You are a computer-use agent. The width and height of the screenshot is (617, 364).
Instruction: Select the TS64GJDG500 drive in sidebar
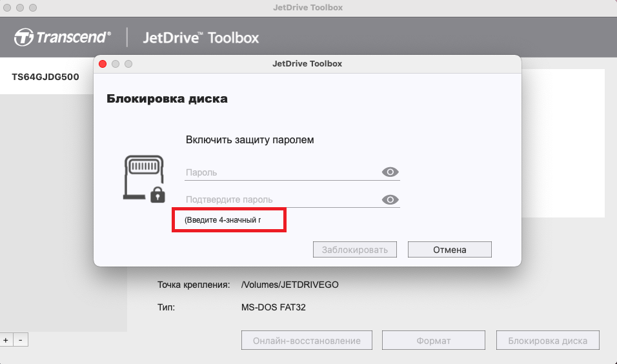[45, 77]
